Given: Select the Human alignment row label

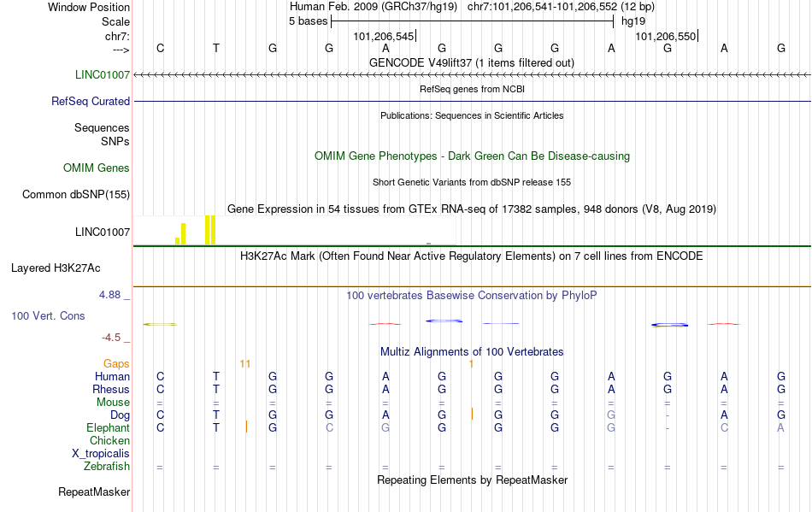Looking at the screenshot, I should pos(112,376).
